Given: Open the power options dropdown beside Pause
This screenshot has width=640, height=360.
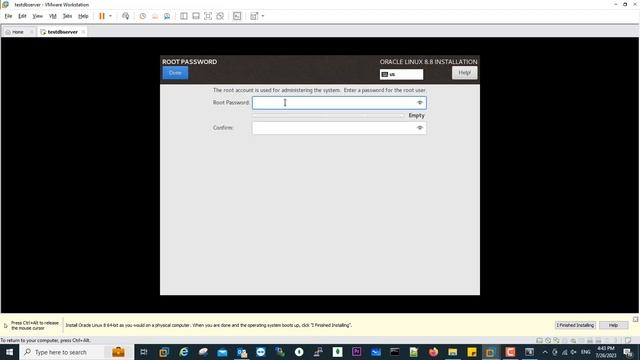Looking at the screenshot, I should click(x=110, y=16).
